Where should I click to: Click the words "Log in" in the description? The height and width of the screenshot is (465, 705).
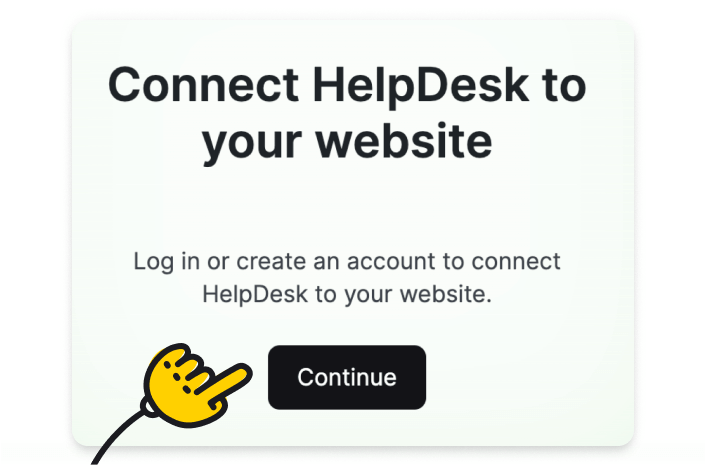click(x=166, y=262)
